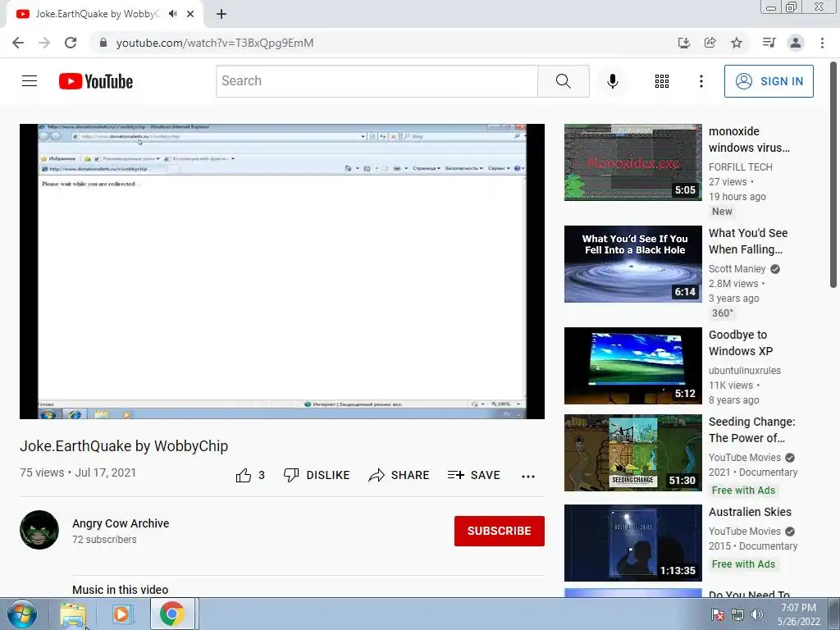Open the Goodbye to Windows XP thumbnail

pyautogui.click(x=632, y=366)
